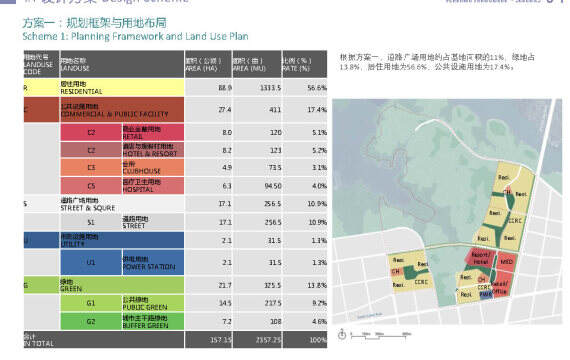The width and height of the screenshot is (570, 360).
Task: Select the rate '4.6%' in the BUFFER GREEN row
Action: pos(319,321)
